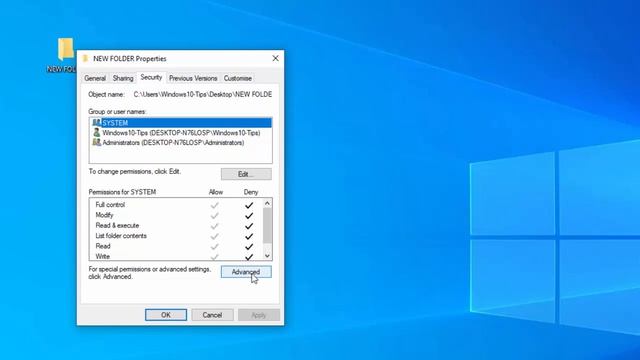Image resolution: width=640 pixels, height=360 pixels.
Task: Click the permissions list scroll down arrow
Action: coord(267,256)
